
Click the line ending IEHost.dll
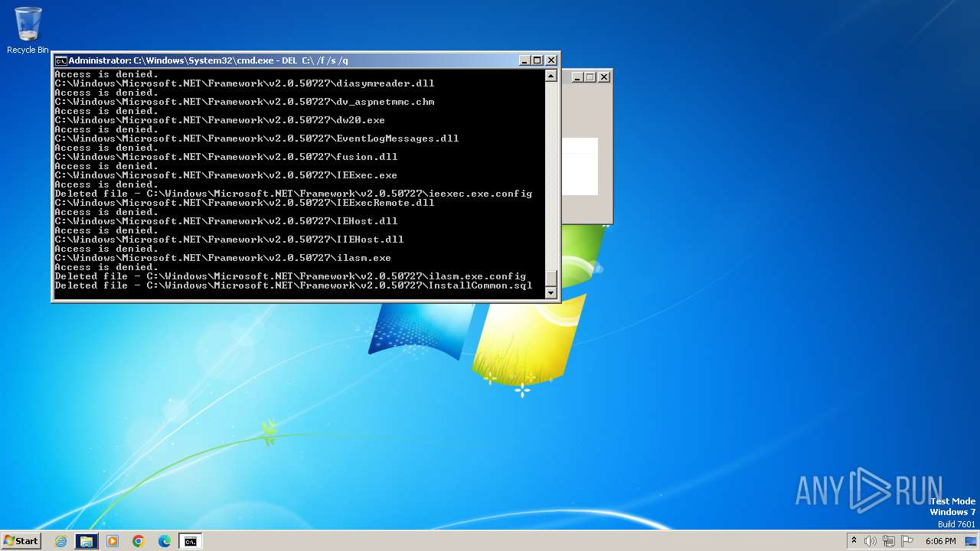226,221
